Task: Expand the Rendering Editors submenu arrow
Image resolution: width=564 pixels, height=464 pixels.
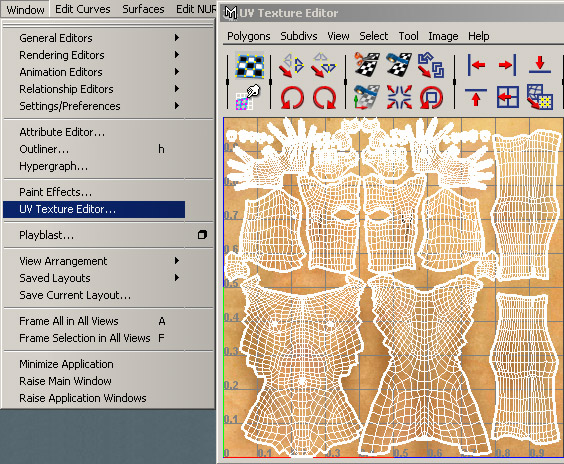Action: tap(177, 55)
